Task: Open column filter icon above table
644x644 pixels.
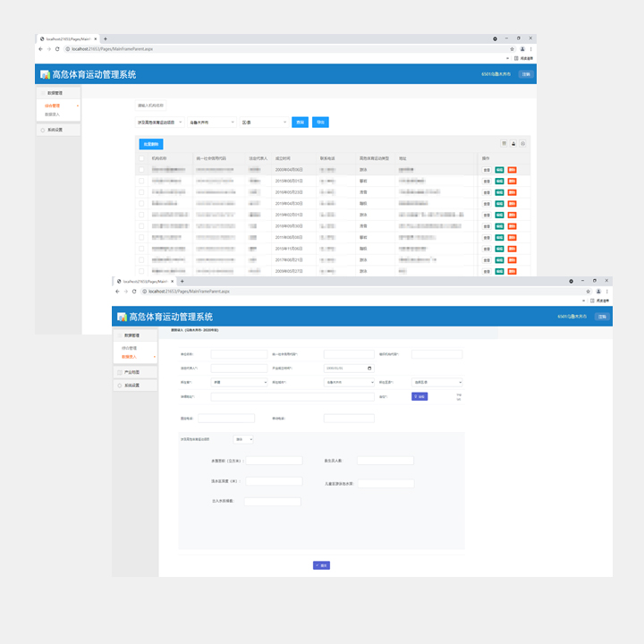Action: point(504,143)
